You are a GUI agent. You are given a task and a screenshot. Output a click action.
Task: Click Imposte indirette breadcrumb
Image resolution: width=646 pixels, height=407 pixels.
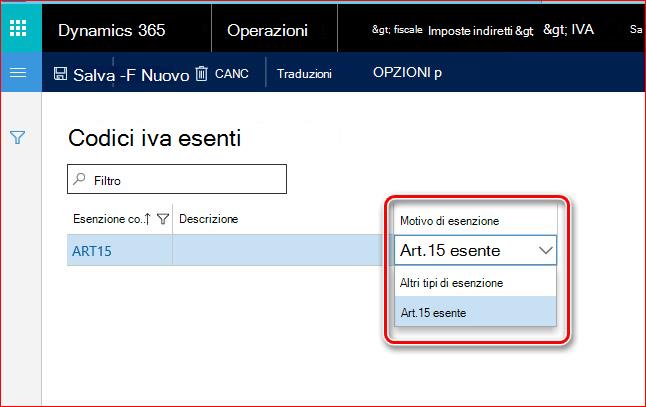480,31
